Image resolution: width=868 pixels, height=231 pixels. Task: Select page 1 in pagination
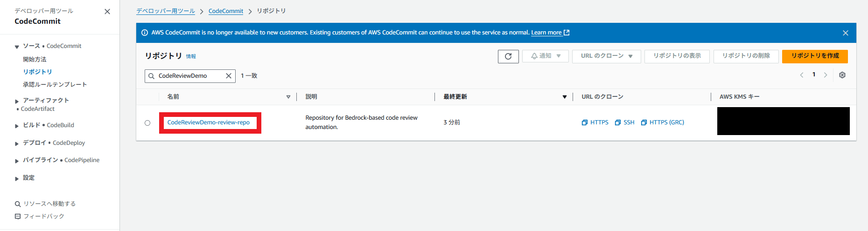[814, 75]
